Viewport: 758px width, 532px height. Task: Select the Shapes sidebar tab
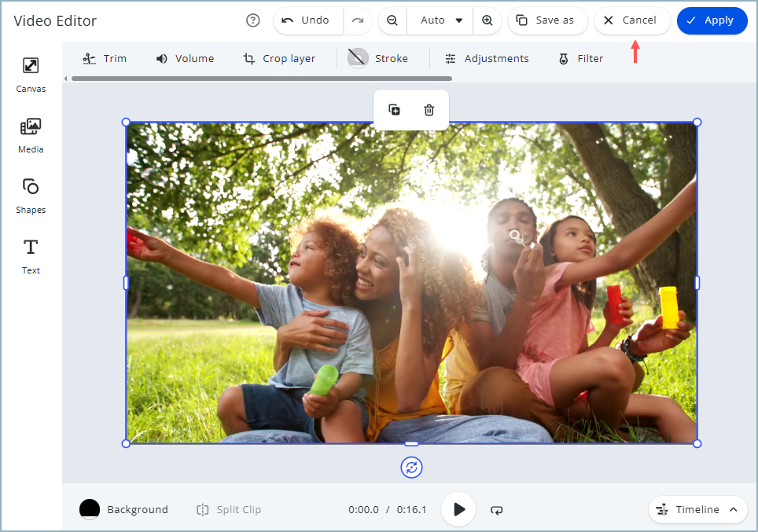coord(31,195)
